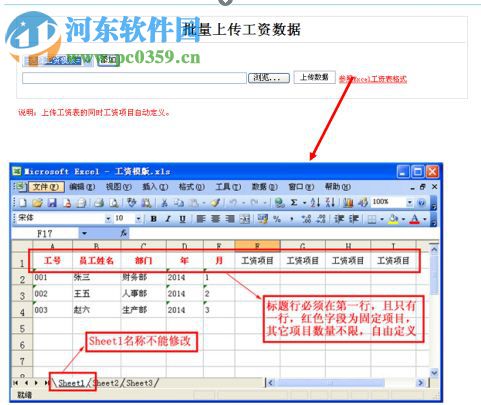This screenshot has height=405, width=481.
Task: Click the Insert Hyperlink globe icon
Action: tap(279, 202)
